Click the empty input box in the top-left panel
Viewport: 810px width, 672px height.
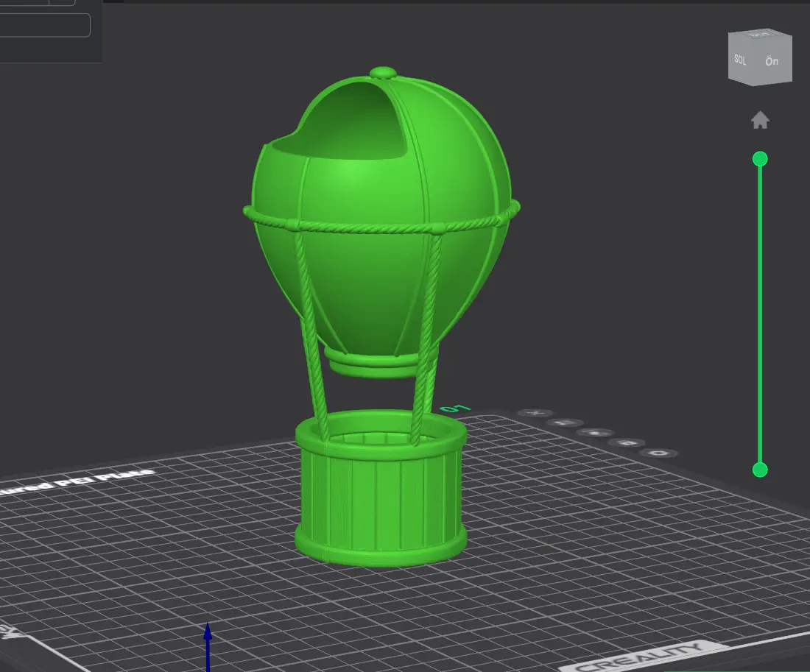(44, 25)
